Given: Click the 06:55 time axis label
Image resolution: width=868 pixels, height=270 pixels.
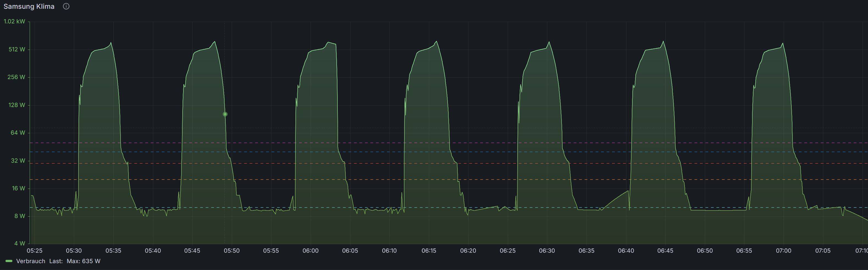Looking at the screenshot, I should coord(744,251).
